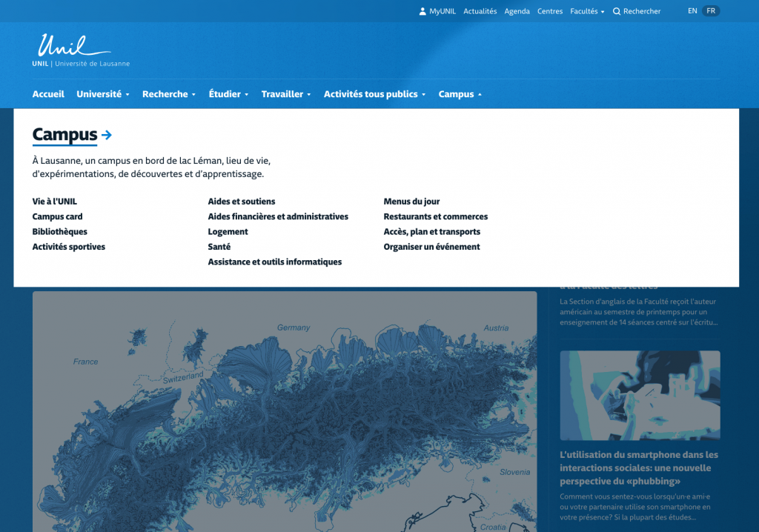Viewport: 759px width, 532px height.
Task: Select the FR language option
Action: click(x=711, y=11)
